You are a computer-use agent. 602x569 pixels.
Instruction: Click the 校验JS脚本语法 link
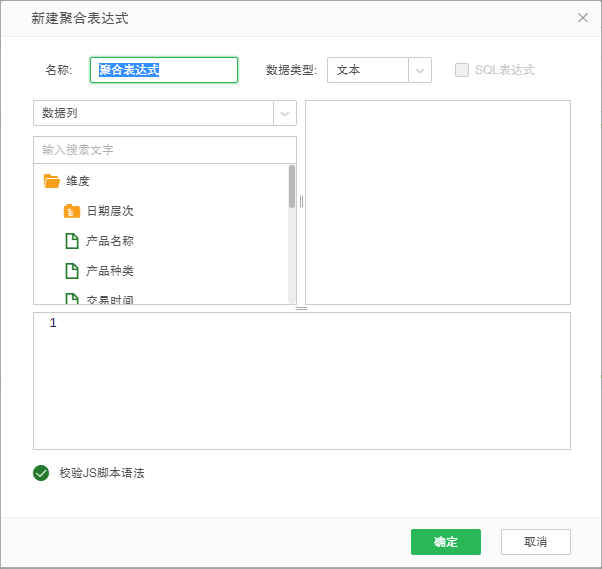102,473
